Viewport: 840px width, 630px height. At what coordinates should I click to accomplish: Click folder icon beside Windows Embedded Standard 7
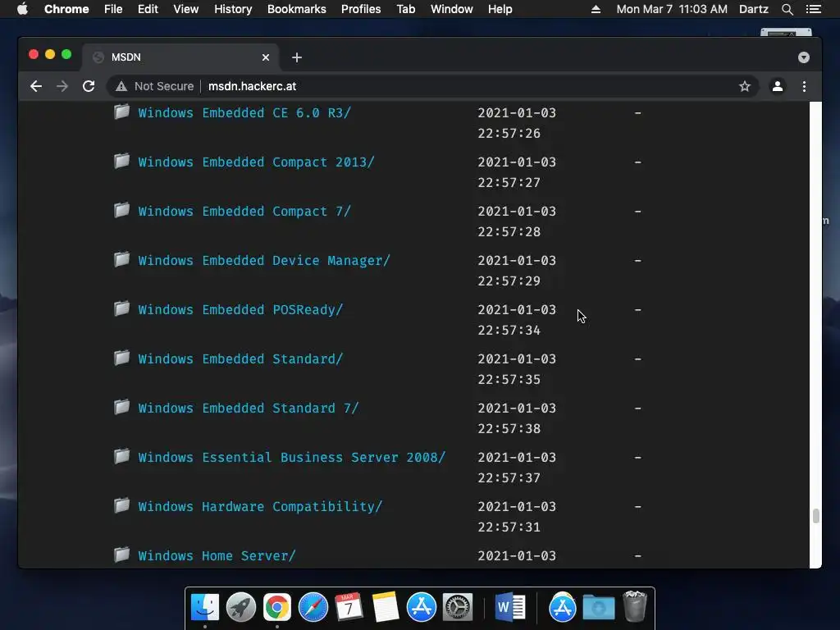click(121, 407)
